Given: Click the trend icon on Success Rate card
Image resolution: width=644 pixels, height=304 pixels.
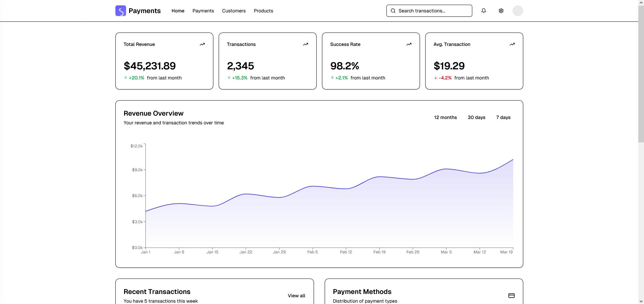Looking at the screenshot, I should (x=409, y=44).
